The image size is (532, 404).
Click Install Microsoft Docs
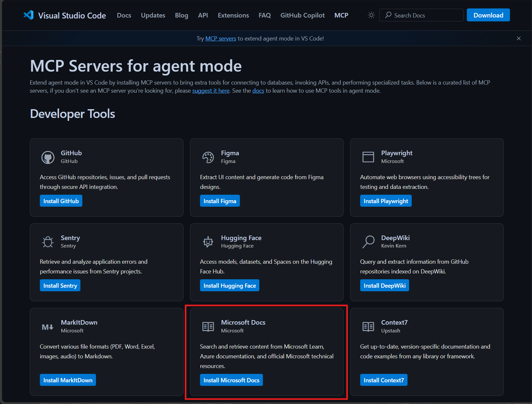pyautogui.click(x=231, y=380)
